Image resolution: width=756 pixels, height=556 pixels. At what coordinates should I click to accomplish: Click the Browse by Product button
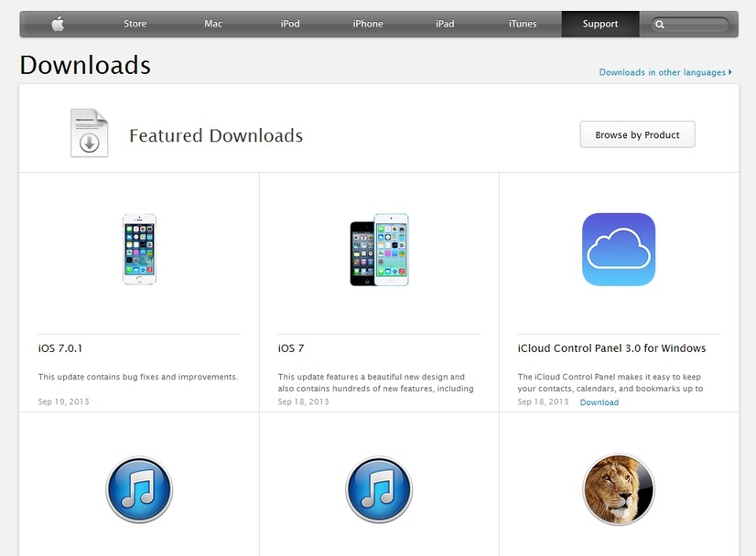tap(637, 134)
